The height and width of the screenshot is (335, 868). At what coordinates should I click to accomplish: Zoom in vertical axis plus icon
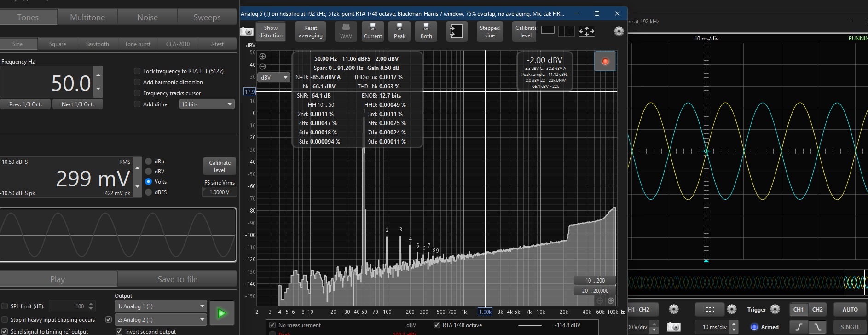point(262,56)
